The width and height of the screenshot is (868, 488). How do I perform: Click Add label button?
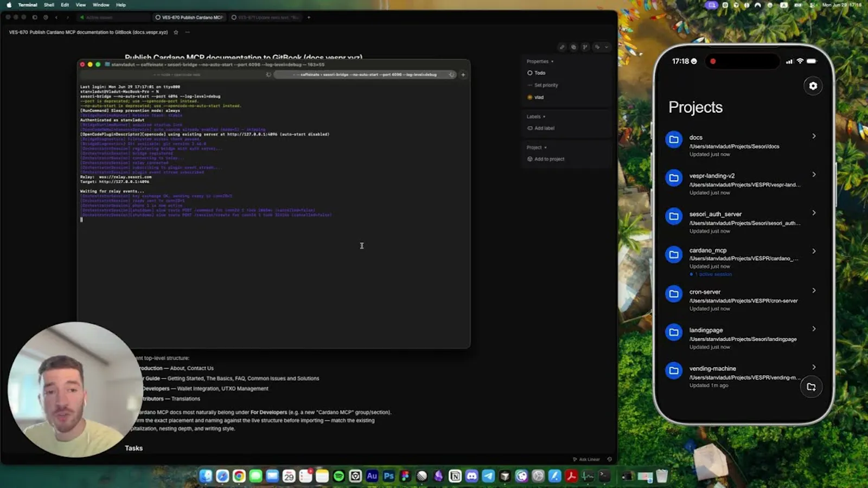pos(541,128)
